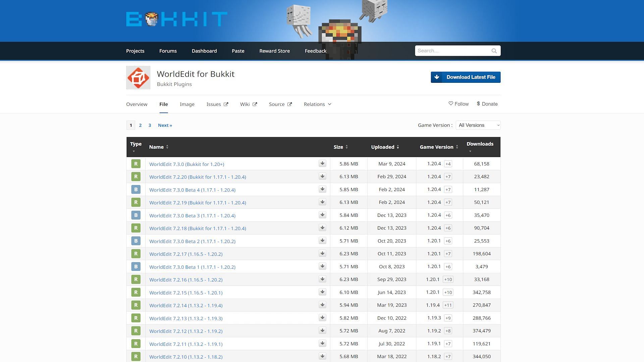Screen dimensions: 644x362
Task: Click the download arrow for WorldEdit 7.3.0 Beta 3
Action: 322,215
